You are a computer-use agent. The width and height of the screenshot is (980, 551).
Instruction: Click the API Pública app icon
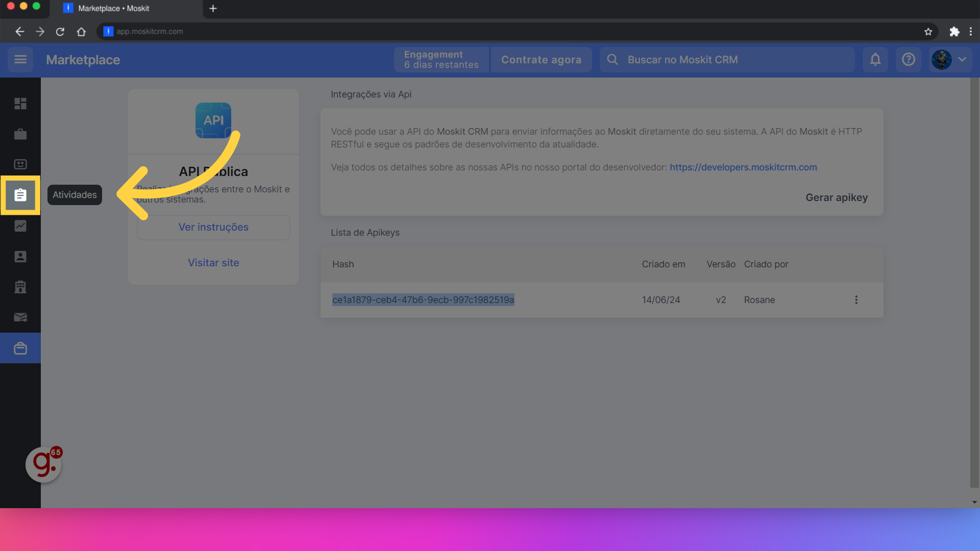click(213, 120)
